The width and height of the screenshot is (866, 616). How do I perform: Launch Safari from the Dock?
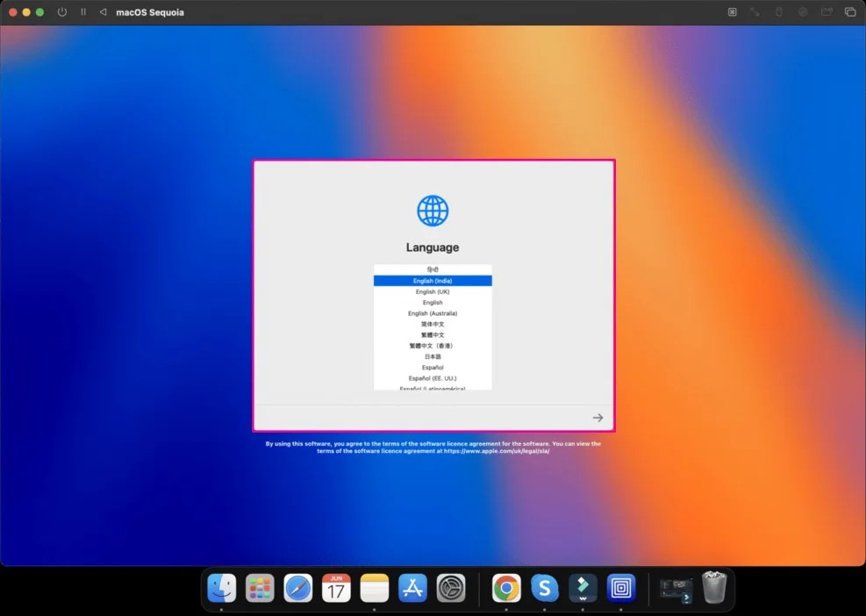[297, 588]
